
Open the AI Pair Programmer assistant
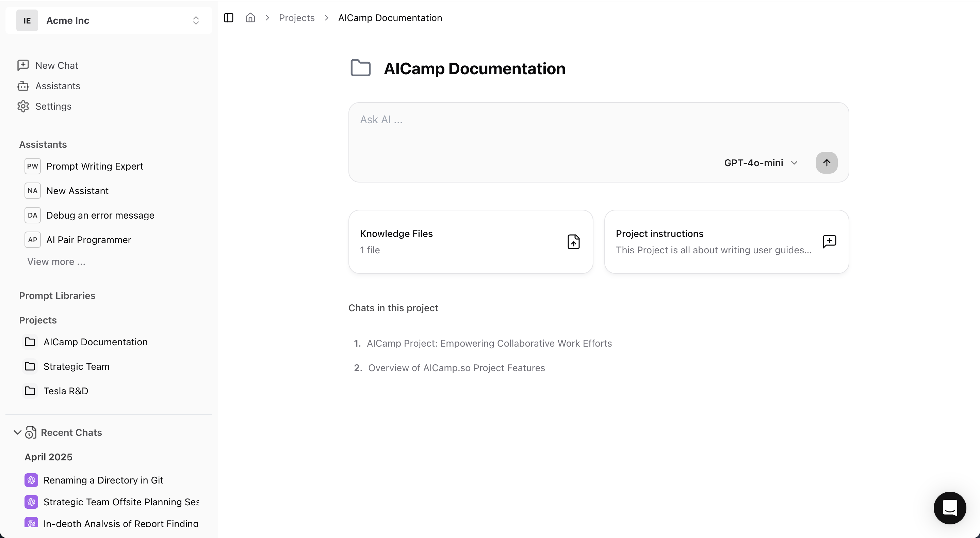point(88,239)
